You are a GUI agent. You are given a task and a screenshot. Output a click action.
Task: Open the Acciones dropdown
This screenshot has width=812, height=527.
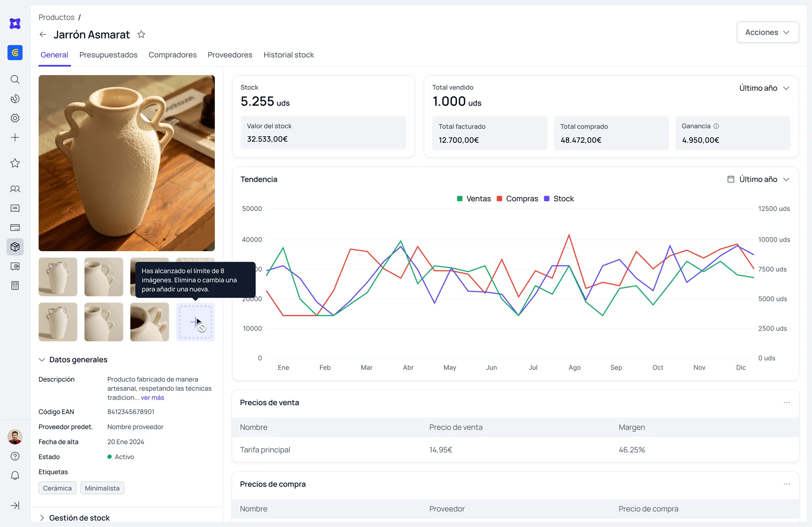tap(768, 32)
